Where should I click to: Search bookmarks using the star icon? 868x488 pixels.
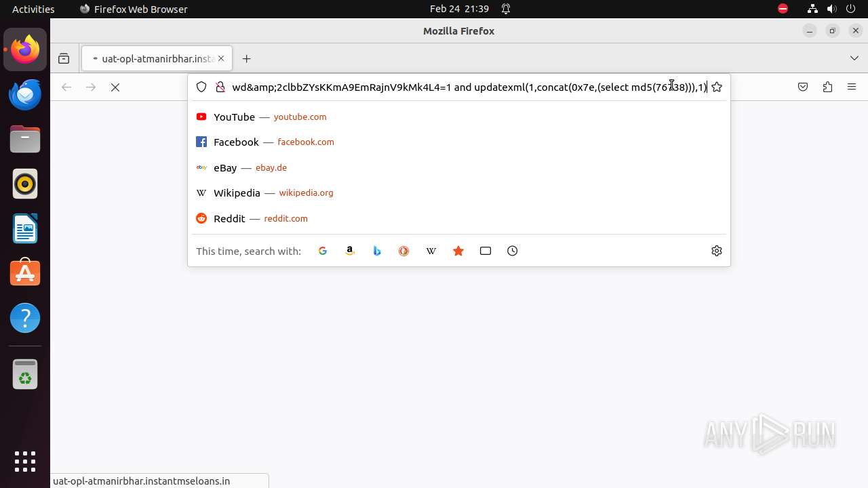[x=458, y=251]
